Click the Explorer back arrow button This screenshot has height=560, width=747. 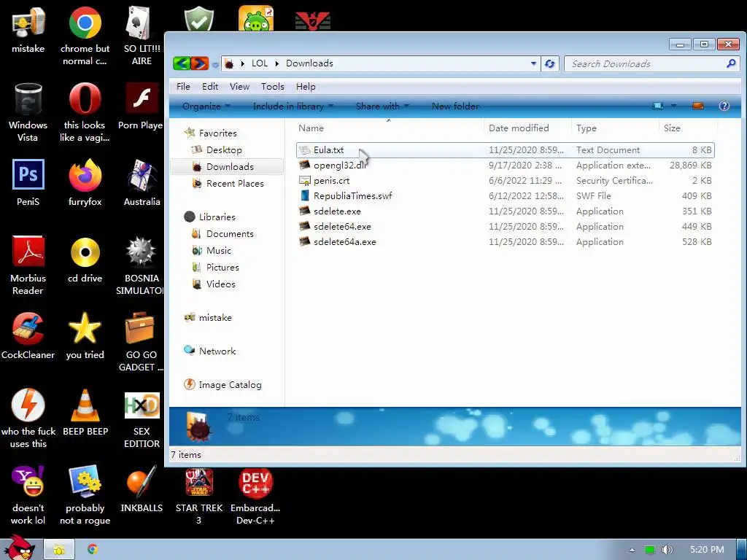182,63
